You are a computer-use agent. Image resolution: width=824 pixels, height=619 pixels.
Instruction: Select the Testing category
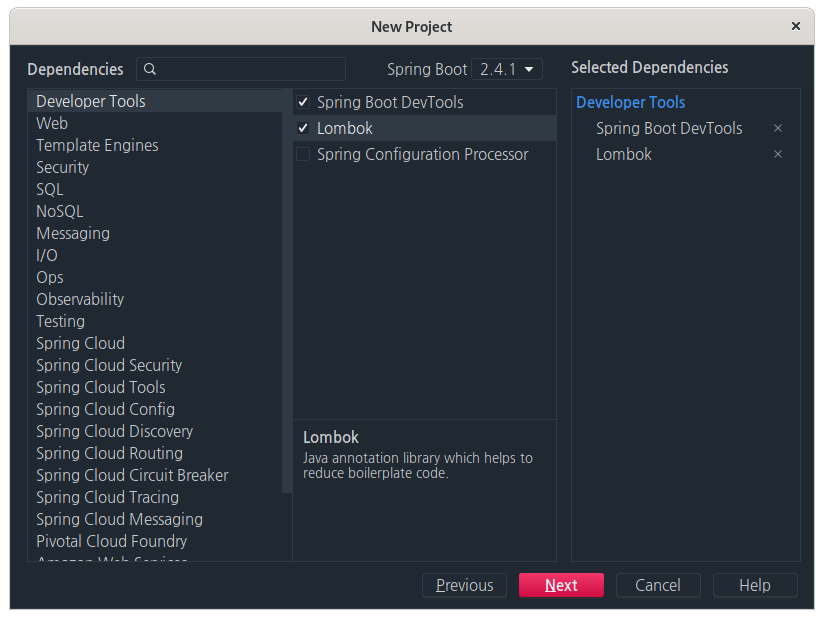pos(155,322)
